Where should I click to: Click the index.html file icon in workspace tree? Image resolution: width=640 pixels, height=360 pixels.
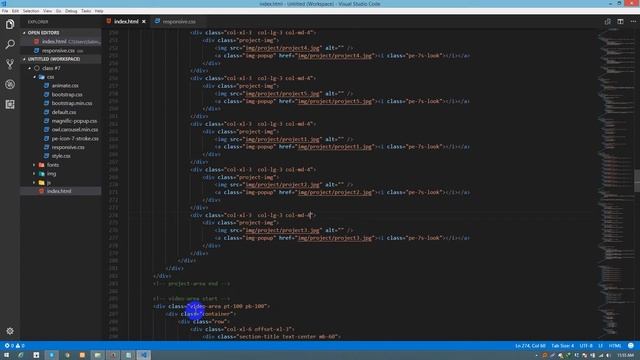click(x=41, y=191)
